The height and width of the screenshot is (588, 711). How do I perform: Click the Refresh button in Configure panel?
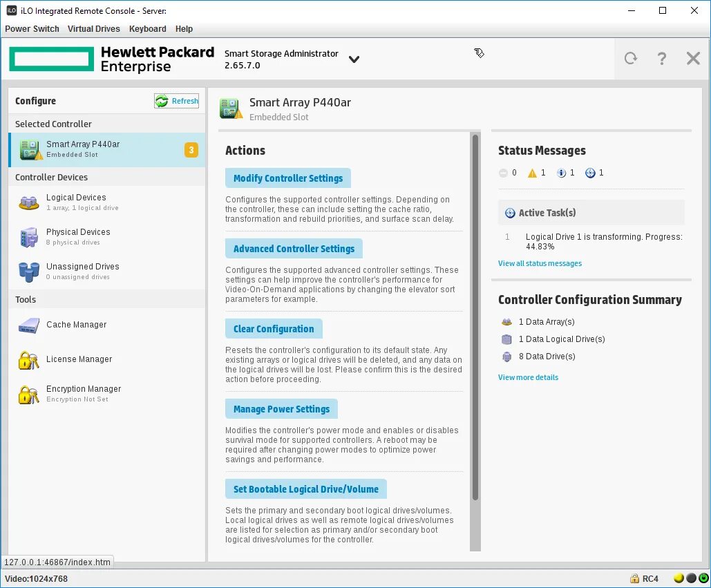coord(176,101)
